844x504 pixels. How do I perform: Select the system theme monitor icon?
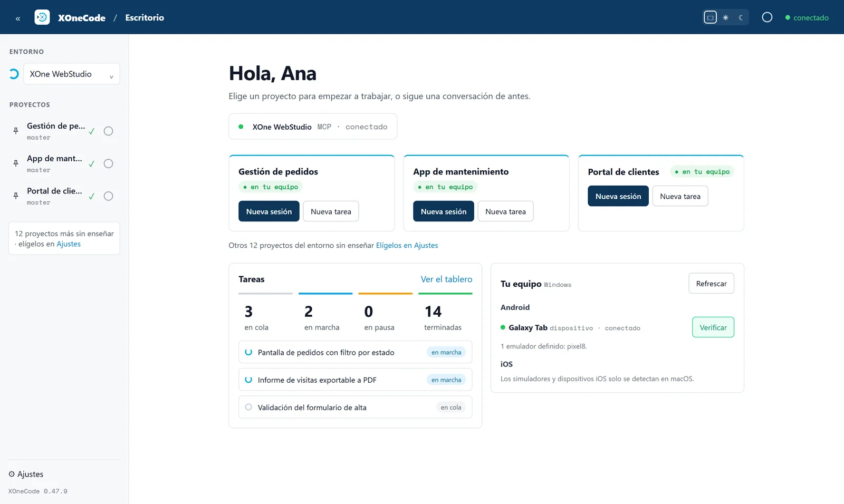click(711, 17)
